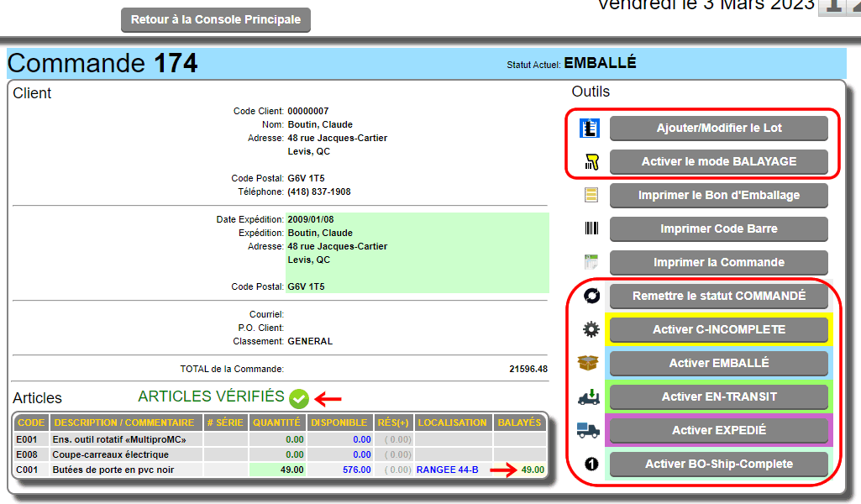861x504 pixels.
Task: Click the circled number icon beside BO-Ship-Complete
Action: pos(591,464)
